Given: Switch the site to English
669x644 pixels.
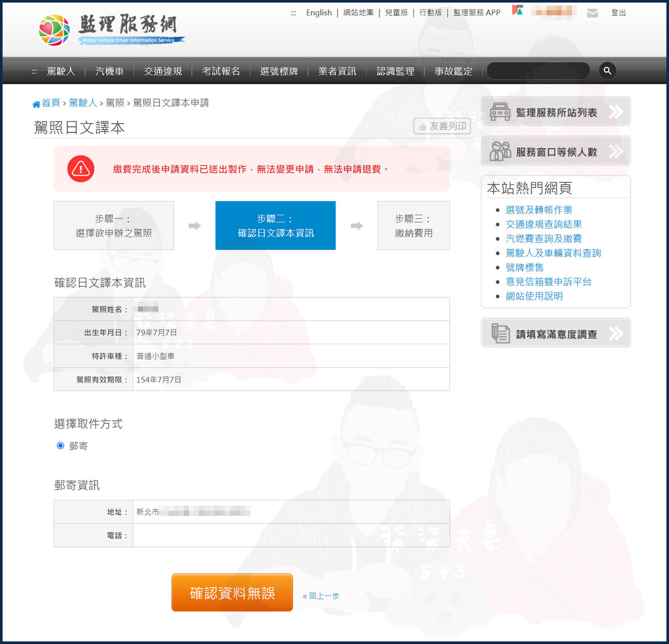Looking at the screenshot, I should pyautogui.click(x=319, y=13).
